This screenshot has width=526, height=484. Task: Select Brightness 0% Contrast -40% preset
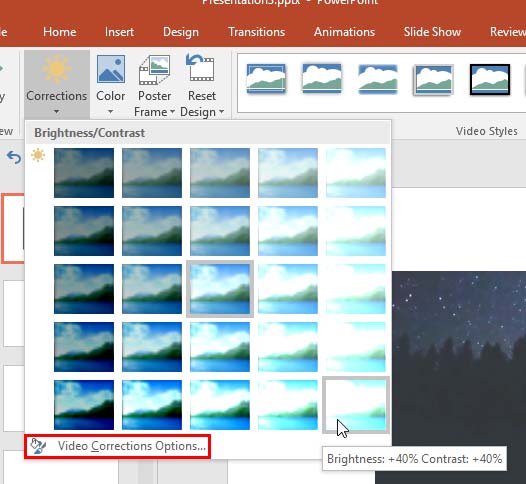220,173
